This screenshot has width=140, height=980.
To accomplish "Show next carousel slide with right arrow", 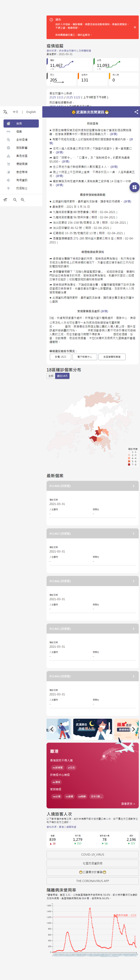I will pos(133,729).
